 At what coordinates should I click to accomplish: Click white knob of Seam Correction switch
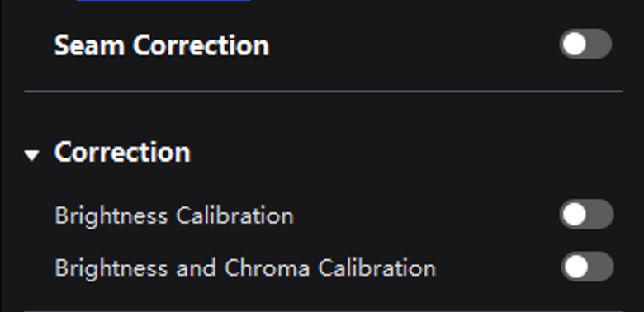(574, 44)
